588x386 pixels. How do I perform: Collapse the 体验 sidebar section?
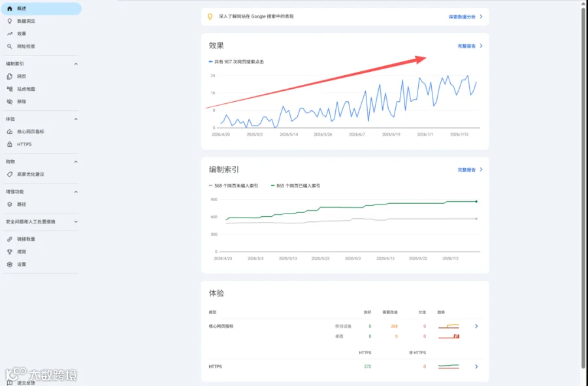coord(76,119)
